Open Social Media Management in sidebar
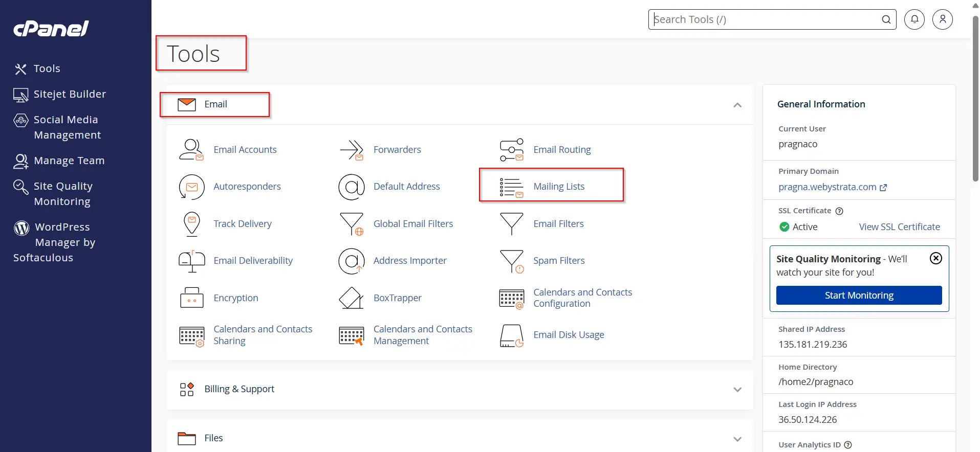This screenshot has height=452, width=980. (57, 127)
